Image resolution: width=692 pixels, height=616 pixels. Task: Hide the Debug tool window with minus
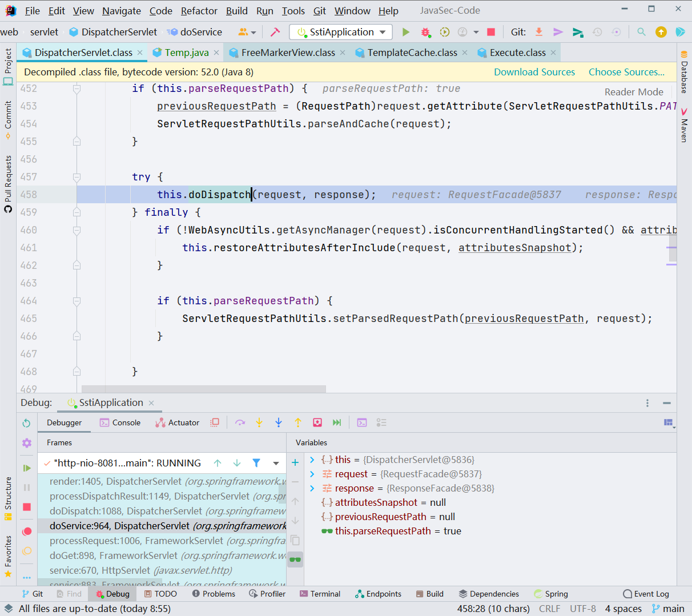tap(666, 403)
